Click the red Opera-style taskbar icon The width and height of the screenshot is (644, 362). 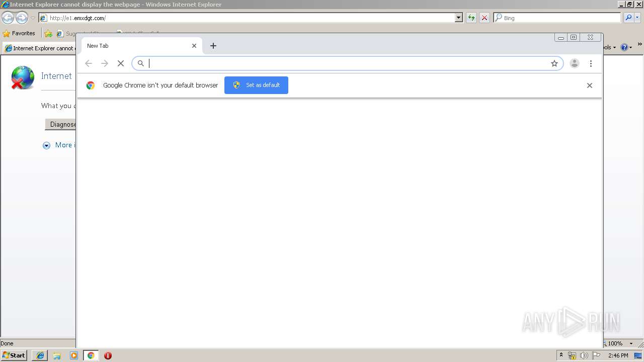108,355
